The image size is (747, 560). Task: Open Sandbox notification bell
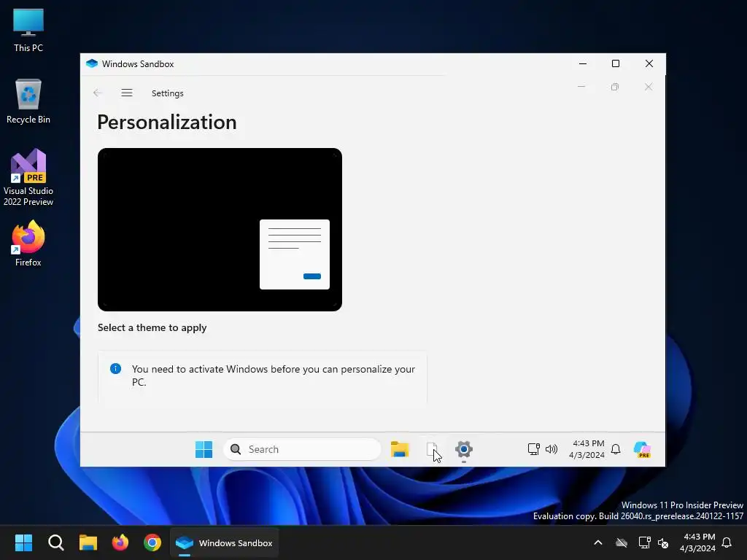point(616,449)
